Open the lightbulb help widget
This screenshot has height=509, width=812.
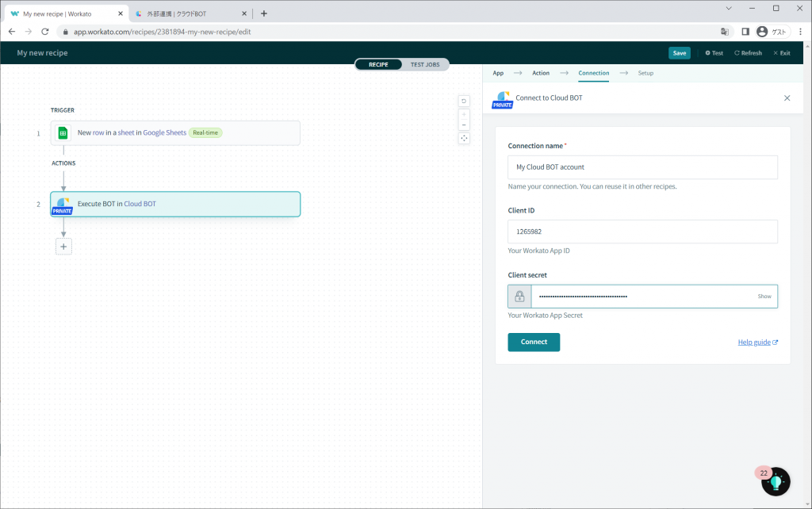776,481
